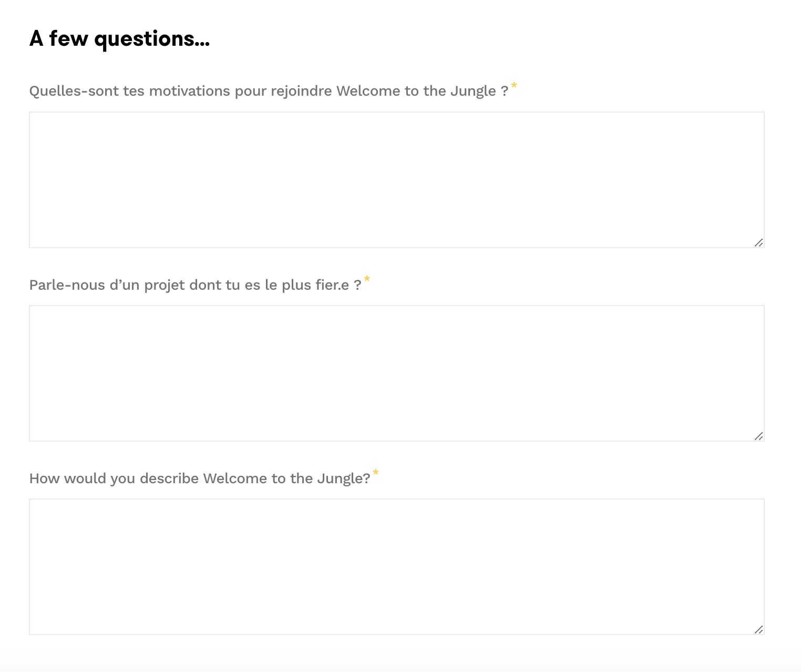Click the "How would you describe" question label

200,478
